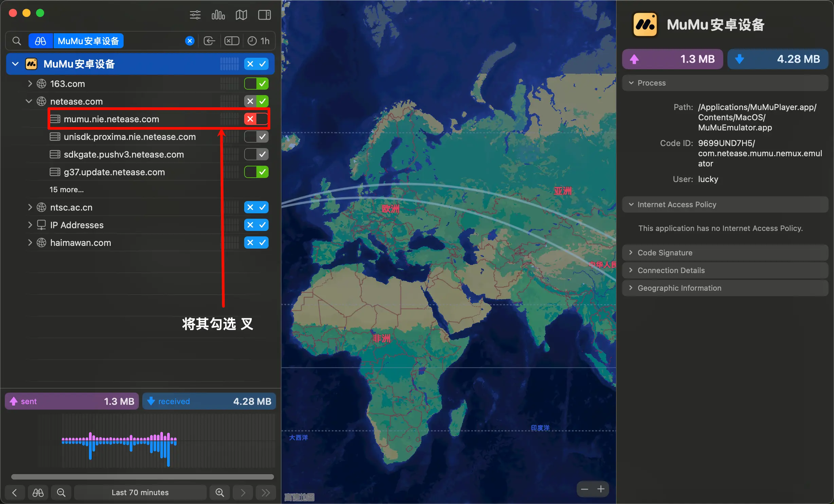834x504 pixels.
Task: Click the MuMu app icon in connection list
Action: [31, 64]
